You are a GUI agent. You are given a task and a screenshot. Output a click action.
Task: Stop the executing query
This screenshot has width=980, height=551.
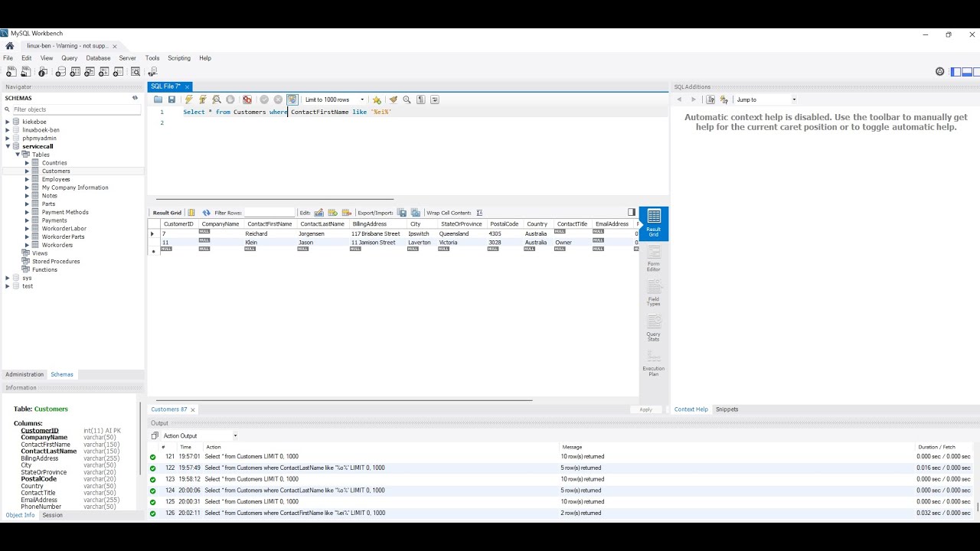tap(230, 99)
